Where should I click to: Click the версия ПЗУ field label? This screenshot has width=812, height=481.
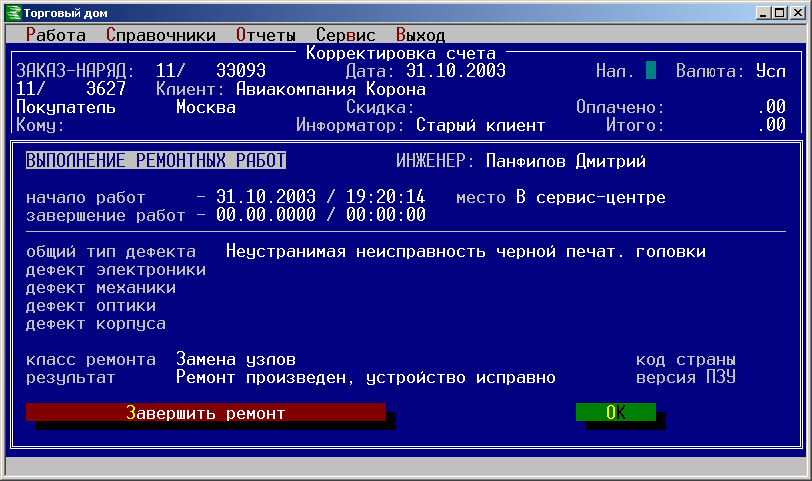pyautogui.click(x=686, y=377)
